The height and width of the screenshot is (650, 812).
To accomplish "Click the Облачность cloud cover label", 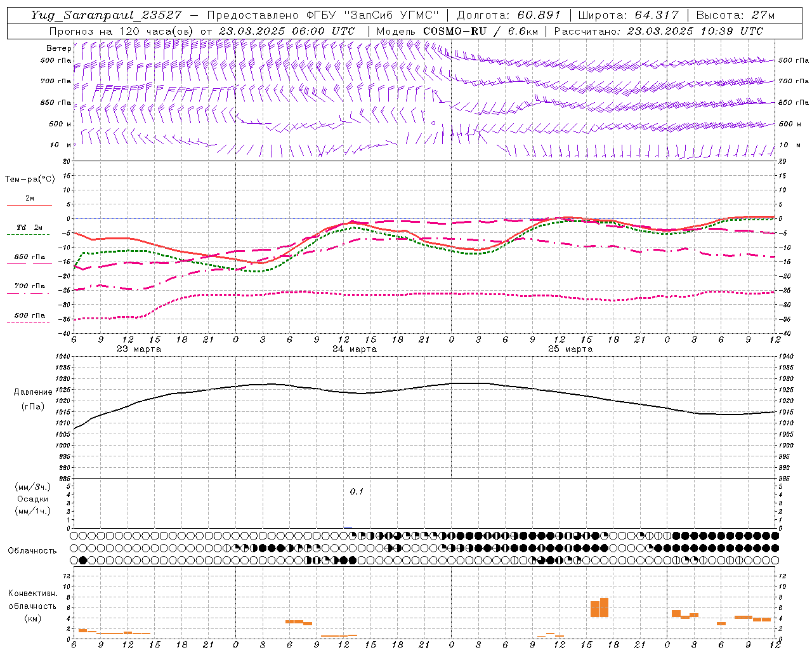I will tap(32, 551).
